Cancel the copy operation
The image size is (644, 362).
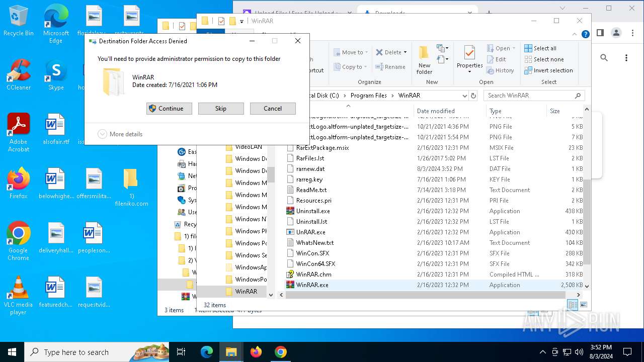click(x=273, y=109)
